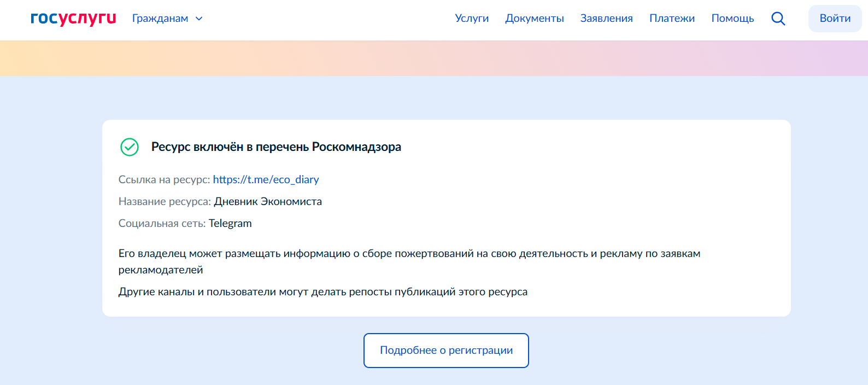Image resolution: width=868 pixels, height=385 pixels.
Task: Click the Подробнее о регистрации button
Action: click(446, 351)
